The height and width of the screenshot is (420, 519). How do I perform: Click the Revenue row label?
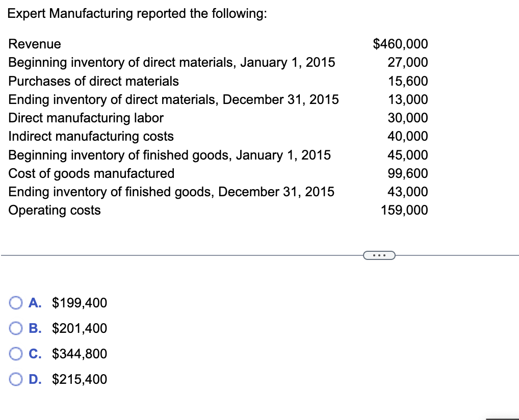pyautogui.click(x=34, y=44)
